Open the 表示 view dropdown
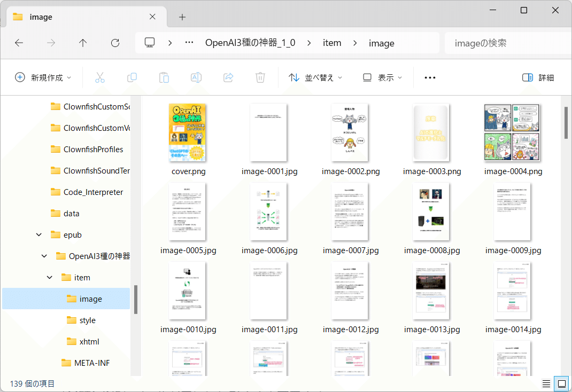 (382, 77)
